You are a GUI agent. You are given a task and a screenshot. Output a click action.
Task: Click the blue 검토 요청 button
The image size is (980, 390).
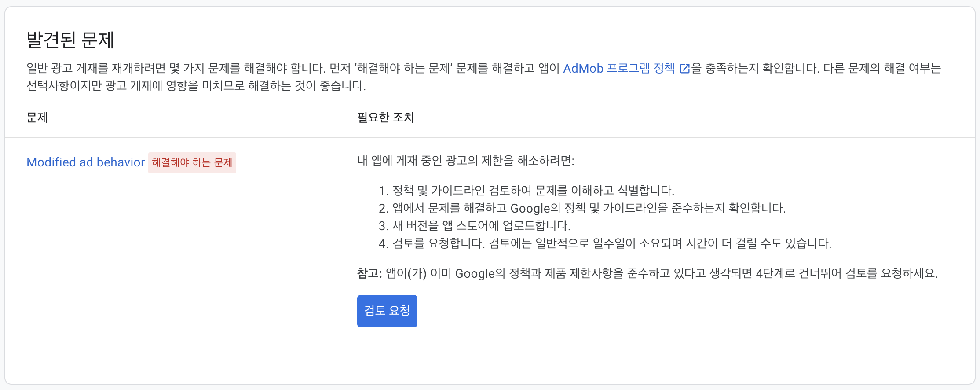(387, 311)
